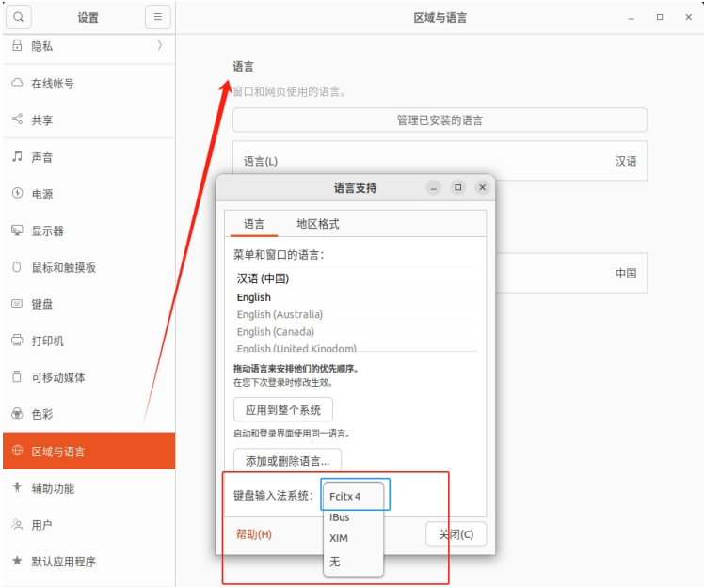Expand the 隐私 chevron arrow
This screenshot has width=704, height=588.
click(x=159, y=45)
